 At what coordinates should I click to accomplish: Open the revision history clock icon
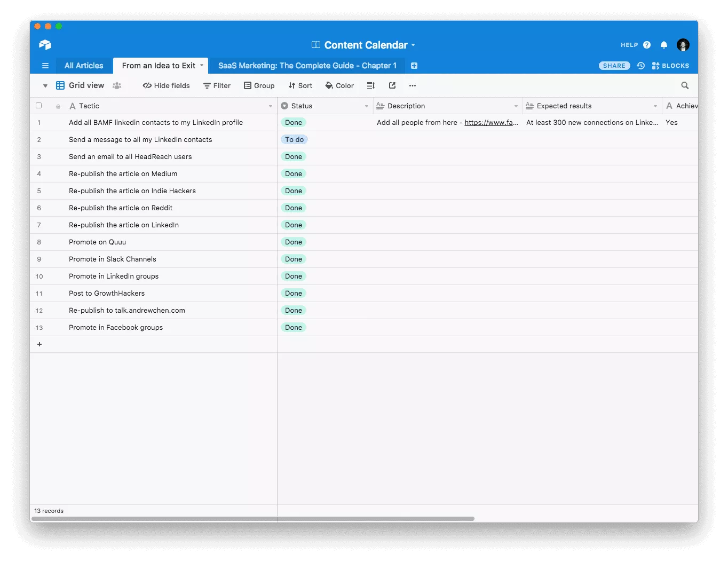click(641, 66)
